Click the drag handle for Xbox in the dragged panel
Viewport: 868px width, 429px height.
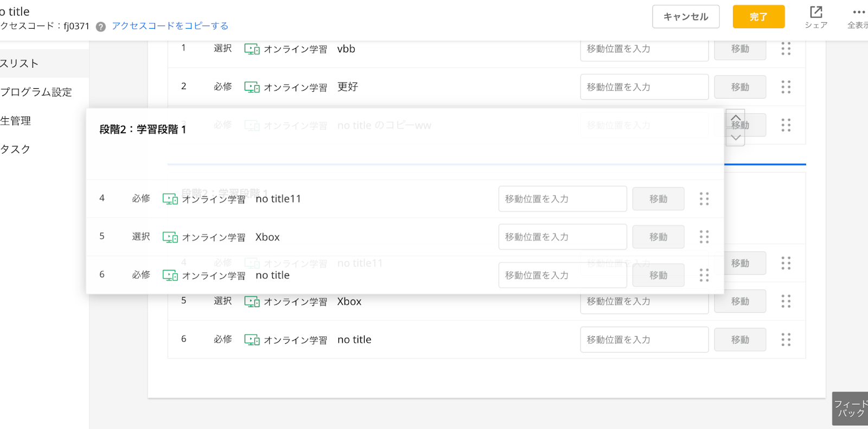tap(704, 237)
